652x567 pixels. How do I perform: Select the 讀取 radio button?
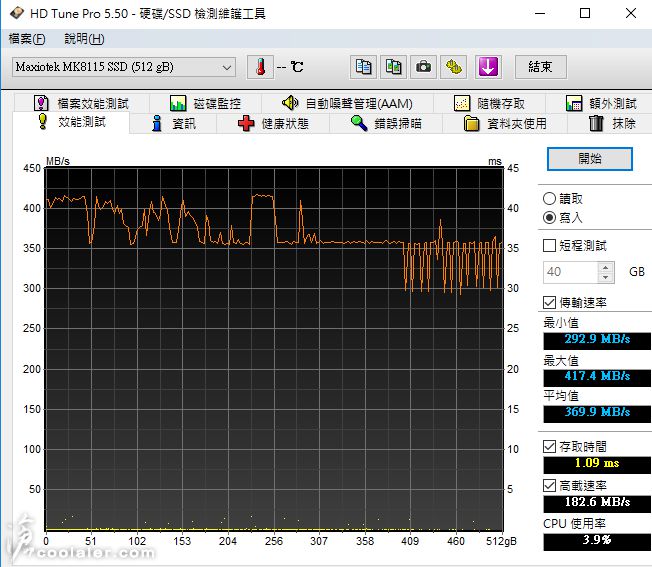[x=549, y=199]
